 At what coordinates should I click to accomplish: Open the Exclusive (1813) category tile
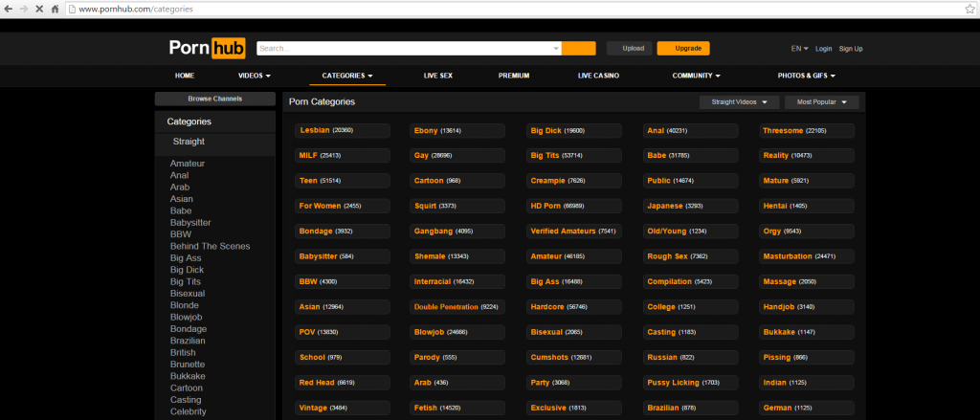(x=574, y=409)
